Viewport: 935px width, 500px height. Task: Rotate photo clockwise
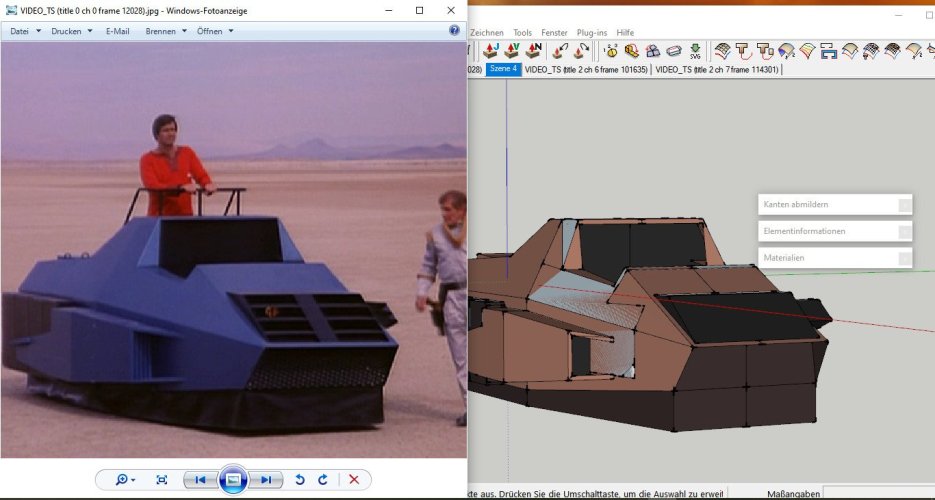(x=323, y=480)
